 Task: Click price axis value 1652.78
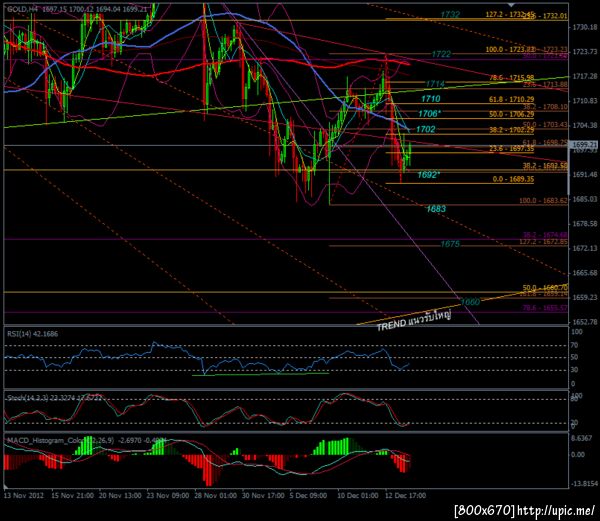[x=585, y=322]
